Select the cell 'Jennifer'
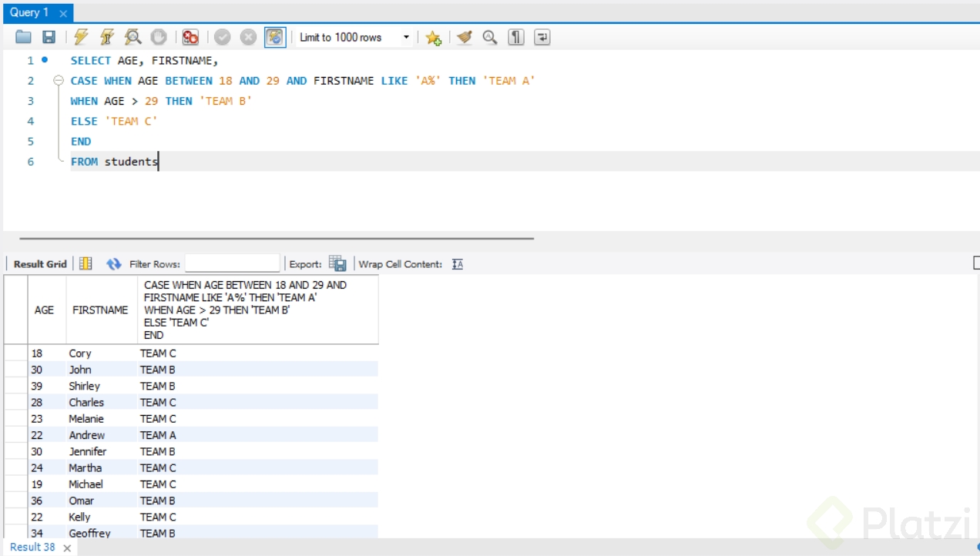980x556 pixels. 102,451
